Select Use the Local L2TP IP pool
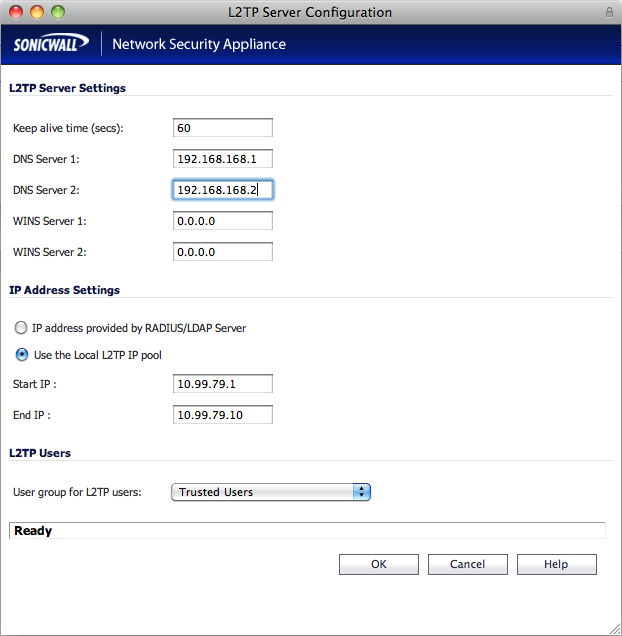 [20, 355]
